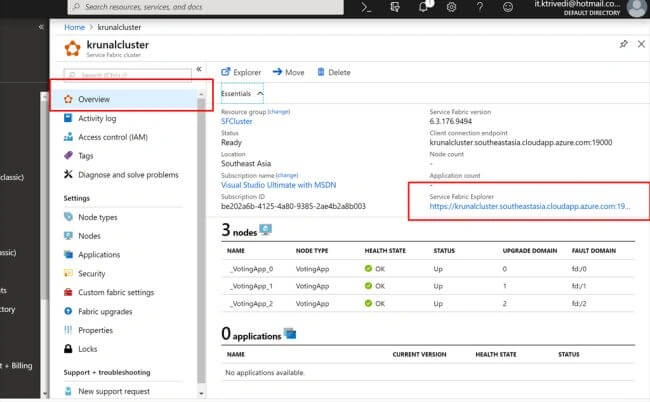Viewport: 650px width, 402px height.
Task: Click the Fabric upgrades icon
Action: point(68,311)
